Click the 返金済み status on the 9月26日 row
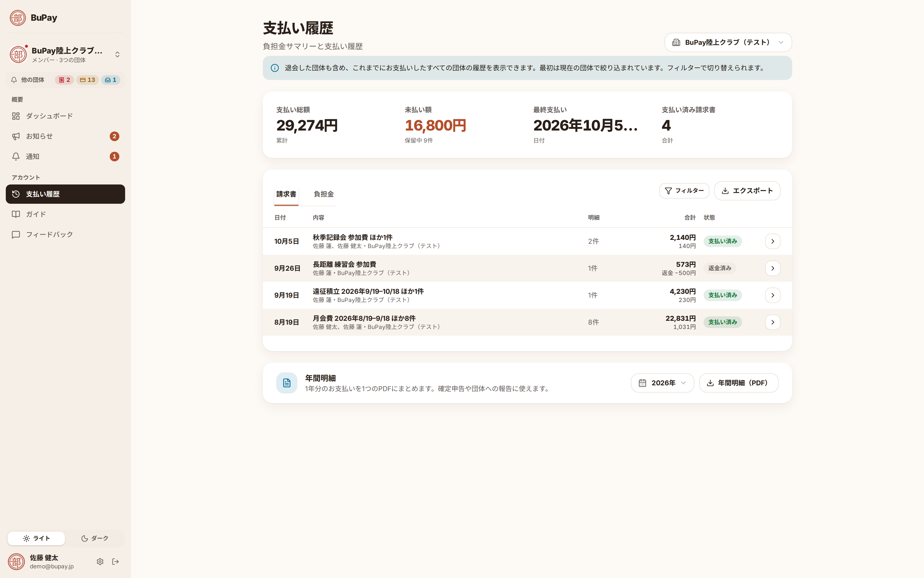 click(x=719, y=268)
